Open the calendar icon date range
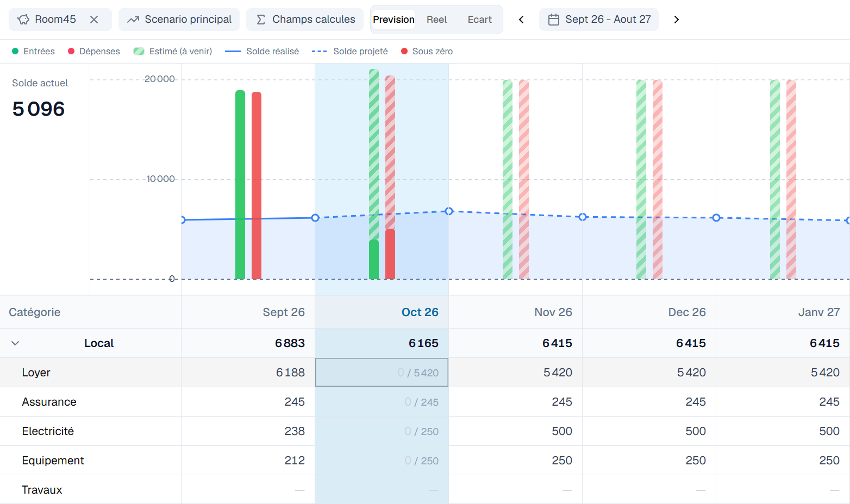 [x=554, y=20]
